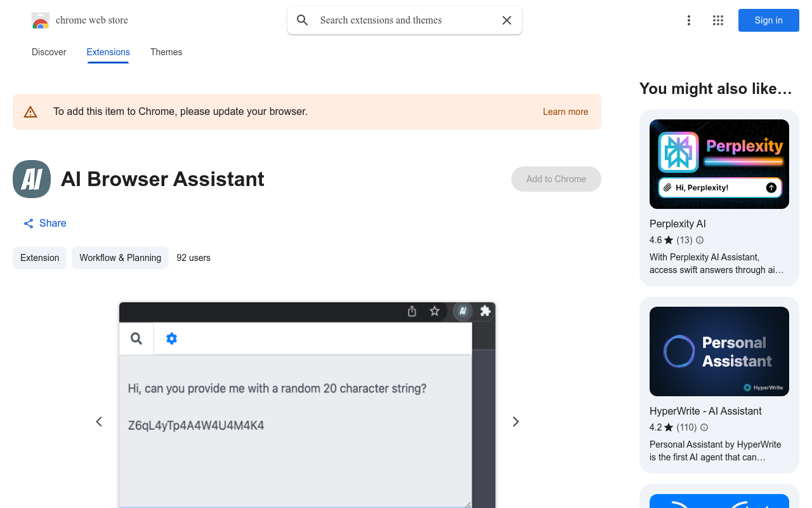Click the Share icon beside the Share label
The width and height of the screenshot is (812, 508).
pyautogui.click(x=28, y=223)
